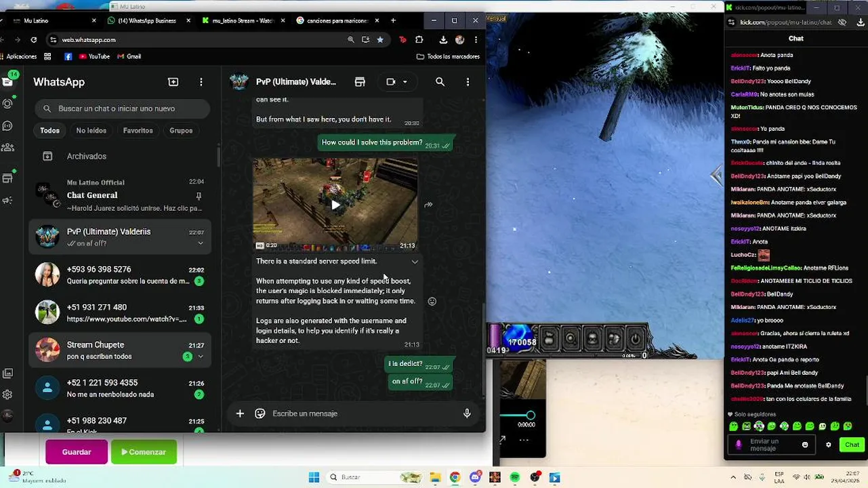Select the Todos chat filter
Image resolution: width=868 pixels, height=488 pixels.
click(x=49, y=130)
